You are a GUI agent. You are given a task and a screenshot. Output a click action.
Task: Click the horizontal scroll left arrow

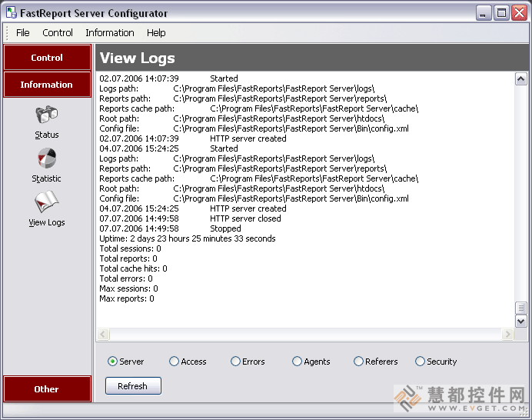103,334
